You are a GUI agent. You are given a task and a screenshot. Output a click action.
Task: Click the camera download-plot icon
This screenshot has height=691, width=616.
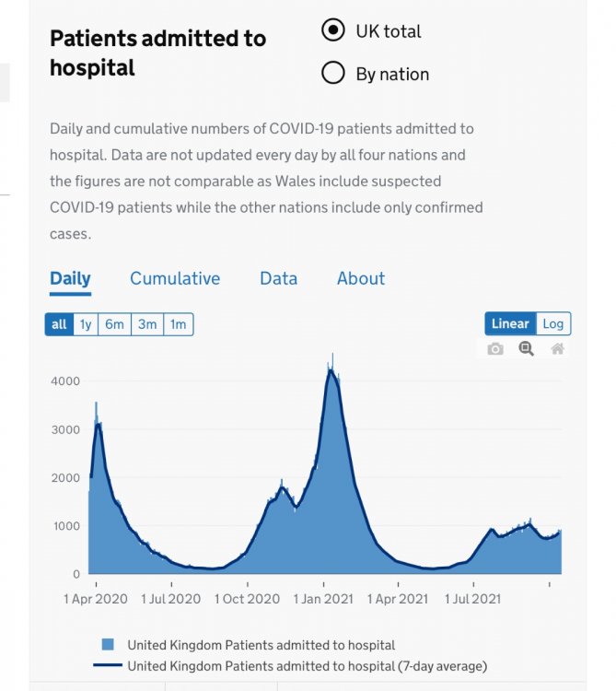tap(495, 349)
